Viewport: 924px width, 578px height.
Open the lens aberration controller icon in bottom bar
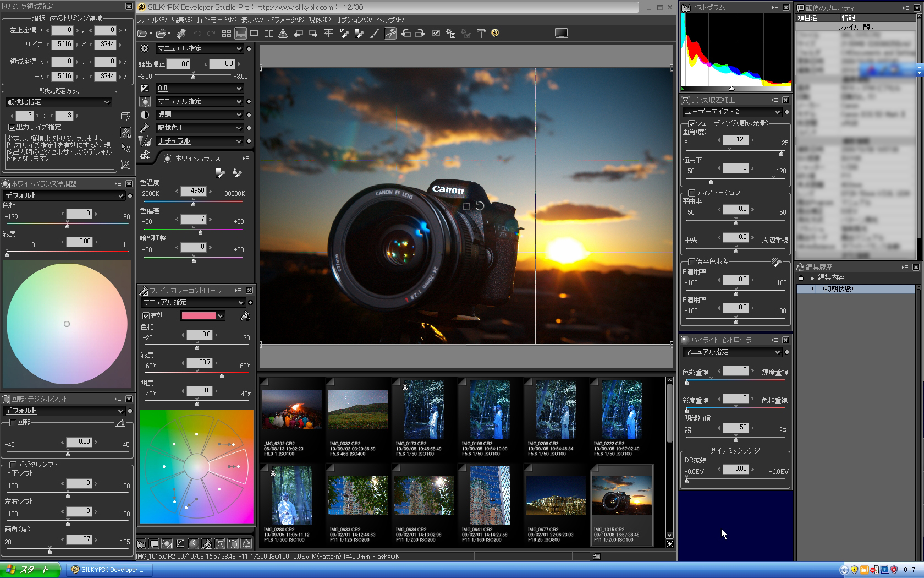(x=220, y=544)
